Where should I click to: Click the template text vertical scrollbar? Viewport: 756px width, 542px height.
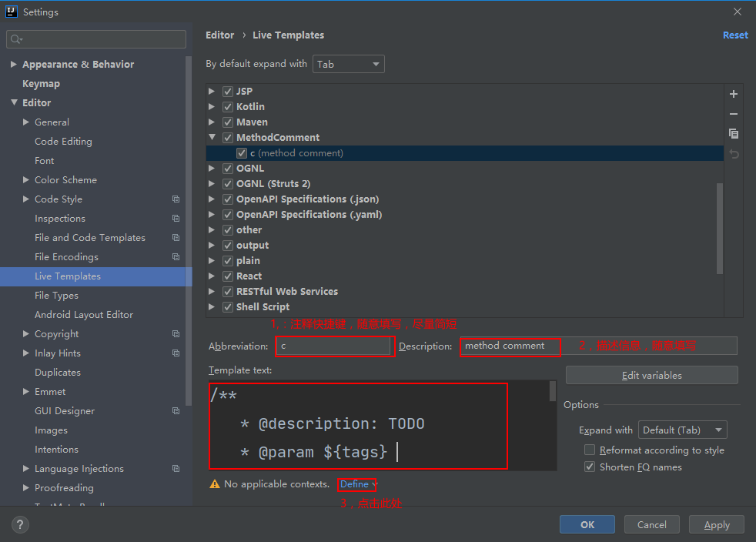pos(553,391)
